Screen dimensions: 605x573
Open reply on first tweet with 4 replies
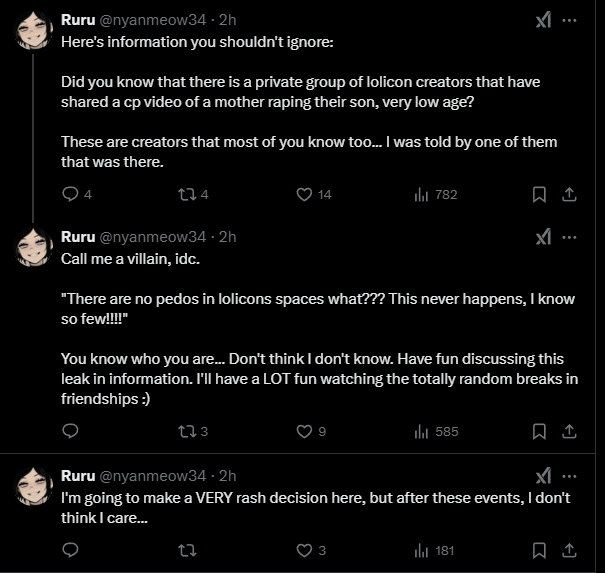tap(76, 194)
